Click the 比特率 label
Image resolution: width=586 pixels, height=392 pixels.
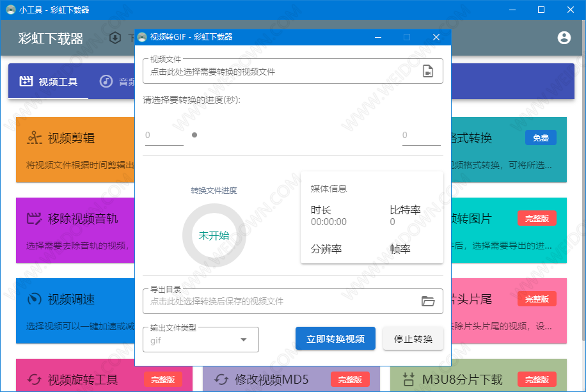[405, 210]
